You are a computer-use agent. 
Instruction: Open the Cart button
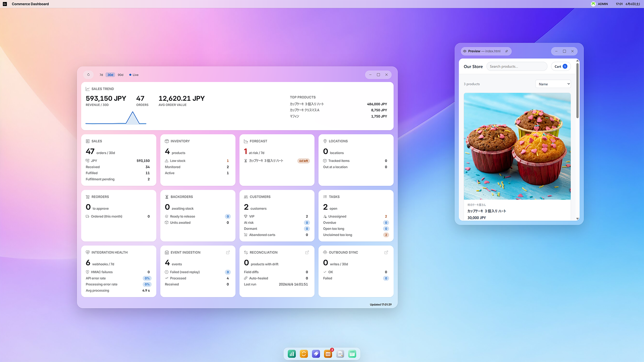pos(561,66)
